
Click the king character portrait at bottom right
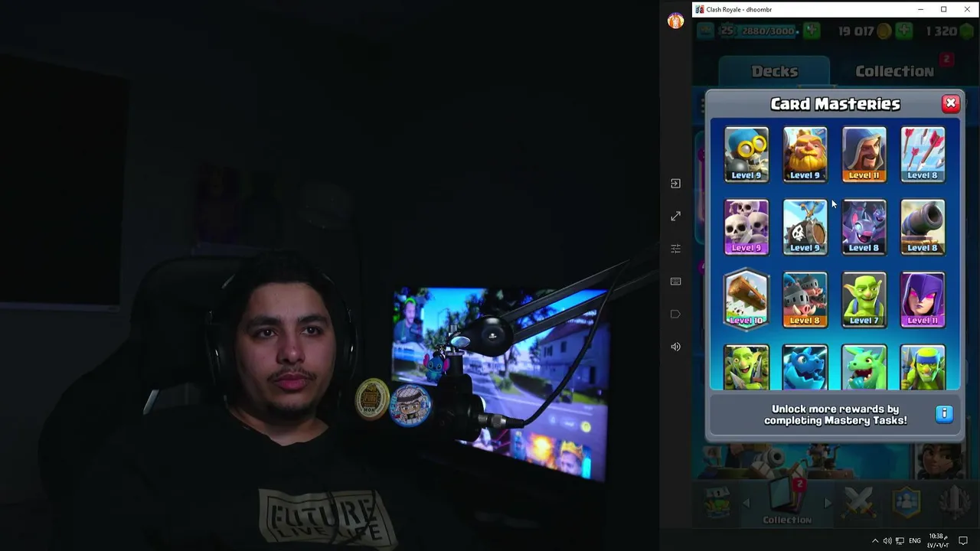(939, 459)
